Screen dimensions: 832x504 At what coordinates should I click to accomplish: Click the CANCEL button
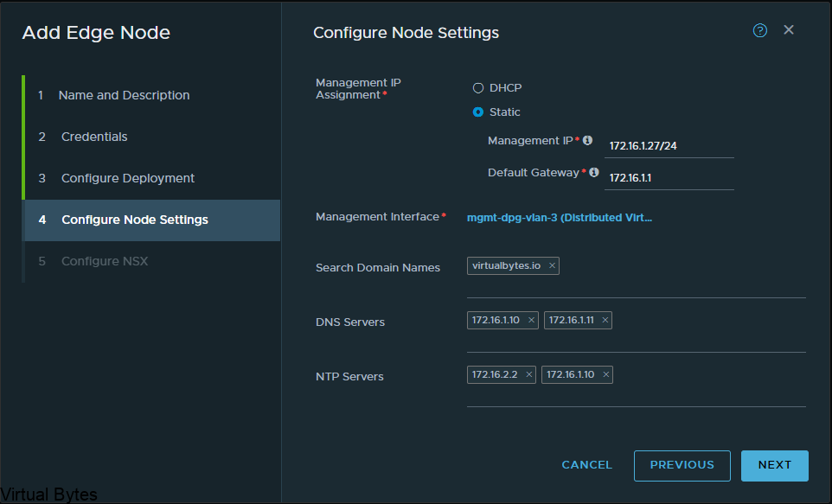pyautogui.click(x=587, y=465)
